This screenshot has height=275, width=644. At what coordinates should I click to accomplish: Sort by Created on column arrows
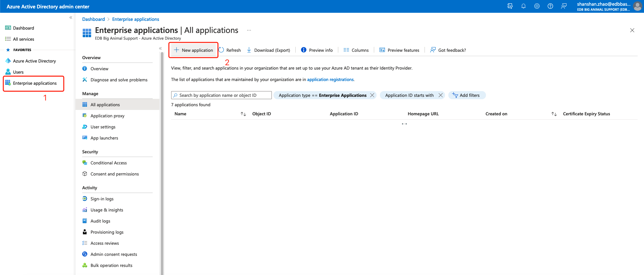pyautogui.click(x=554, y=114)
